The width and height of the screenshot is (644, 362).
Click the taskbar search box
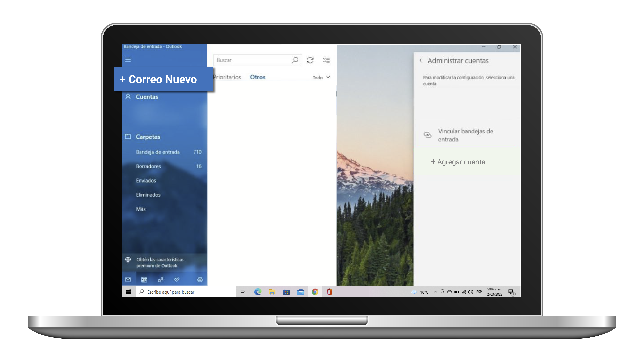(x=186, y=292)
